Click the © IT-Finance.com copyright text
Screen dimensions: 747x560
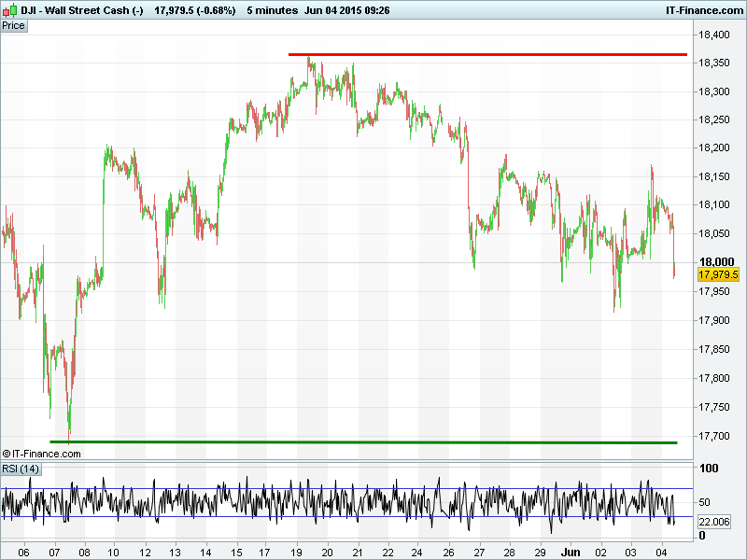coord(42,454)
